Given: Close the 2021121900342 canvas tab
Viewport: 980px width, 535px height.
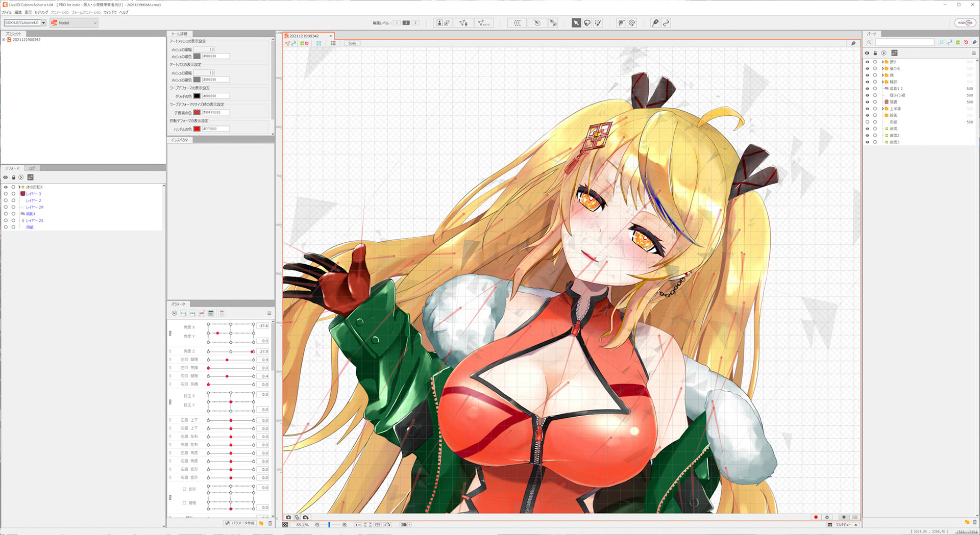Looking at the screenshot, I should pyautogui.click(x=331, y=36).
